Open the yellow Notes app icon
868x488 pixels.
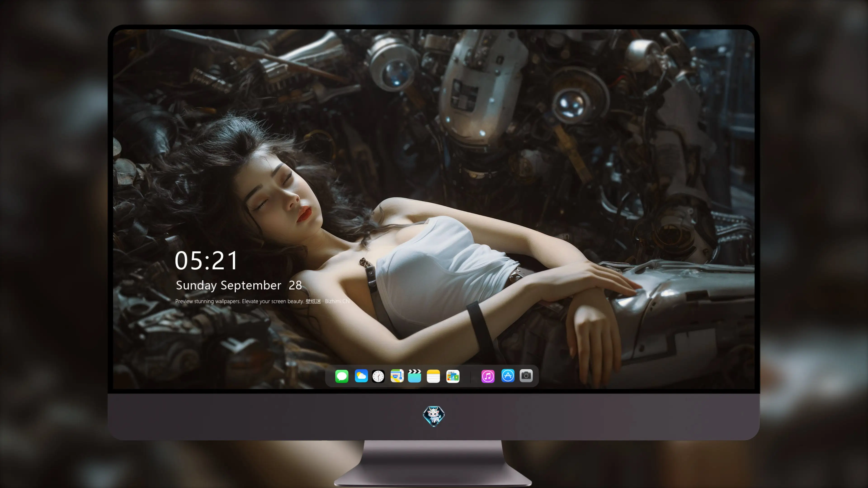[433, 376]
